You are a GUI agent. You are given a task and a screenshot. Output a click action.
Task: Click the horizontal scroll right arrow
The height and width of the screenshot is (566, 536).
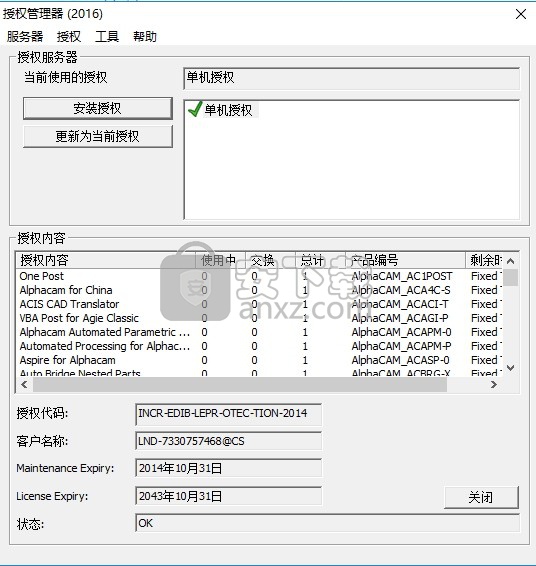coord(494,385)
